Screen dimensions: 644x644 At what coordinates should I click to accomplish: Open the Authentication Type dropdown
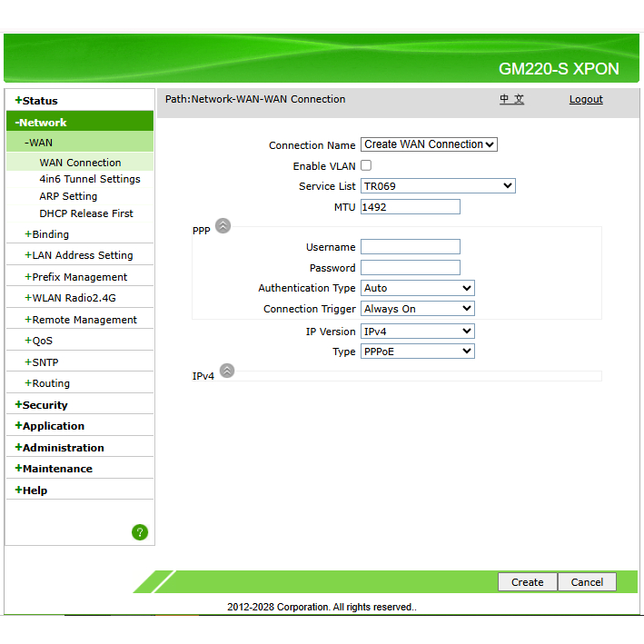click(x=417, y=288)
